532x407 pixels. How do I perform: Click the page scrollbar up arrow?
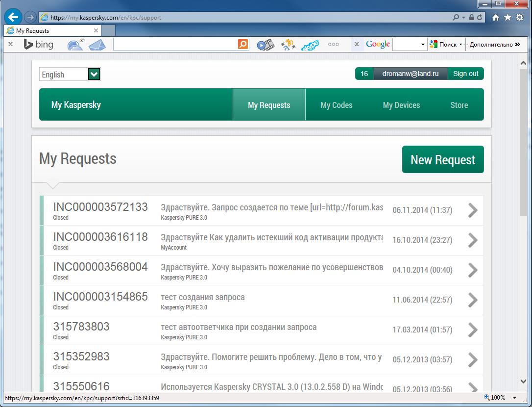click(523, 63)
